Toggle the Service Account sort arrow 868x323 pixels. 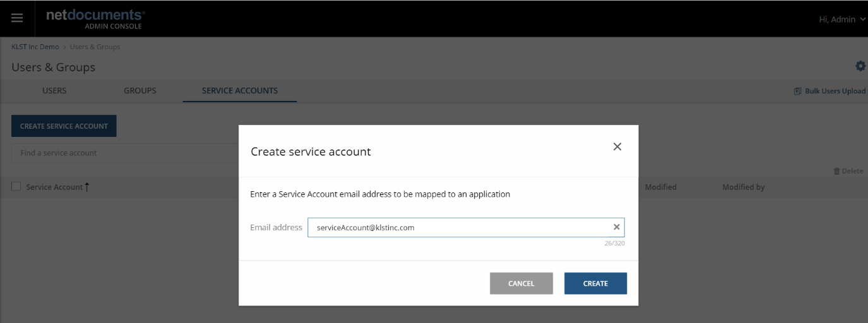pyautogui.click(x=86, y=187)
